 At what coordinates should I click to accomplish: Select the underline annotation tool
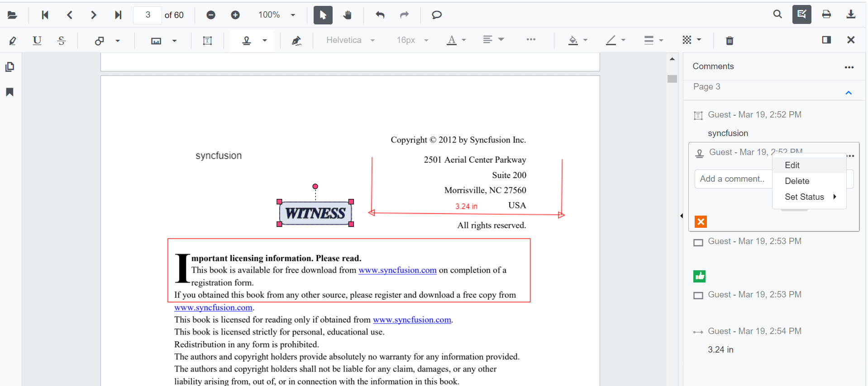[x=37, y=41]
